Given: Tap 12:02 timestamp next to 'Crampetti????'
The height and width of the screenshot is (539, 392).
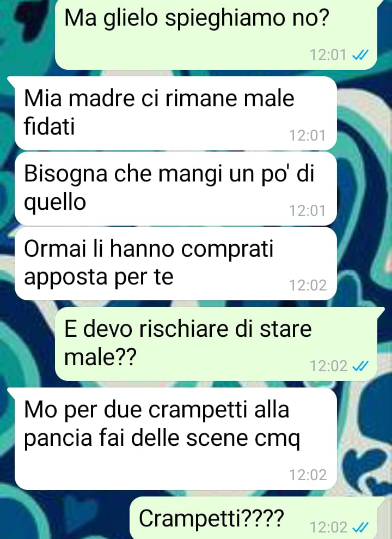Looking at the screenshot, I should pos(328,527).
